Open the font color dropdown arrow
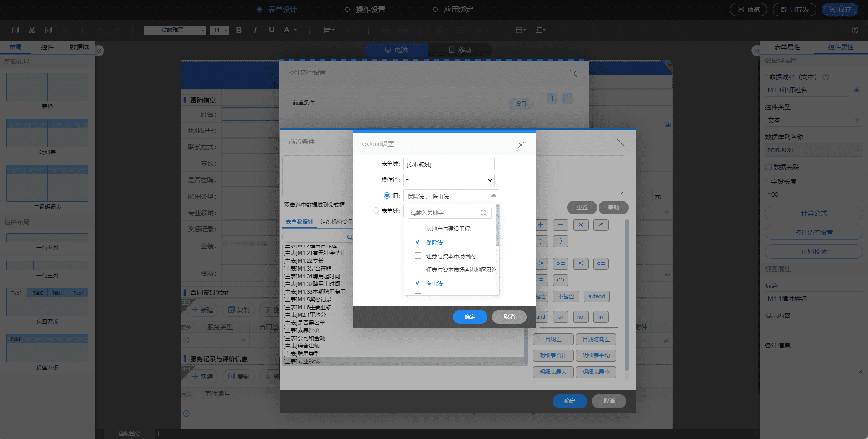This screenshot has height=439, width=868. pos(295,30)
